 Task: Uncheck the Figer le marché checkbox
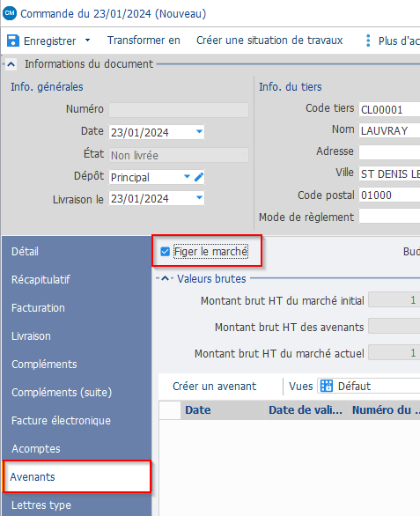click(x=165, y=252)
